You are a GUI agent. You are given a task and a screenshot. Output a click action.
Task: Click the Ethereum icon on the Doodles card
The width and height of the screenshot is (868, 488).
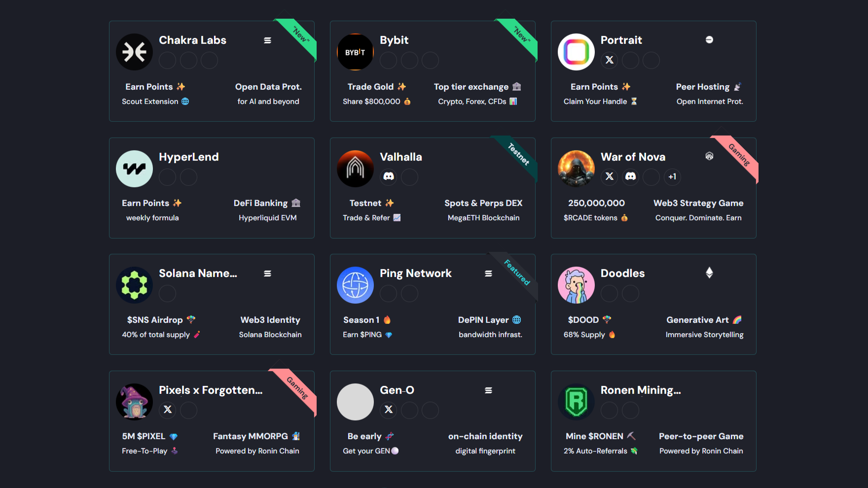pyautogui.click(x=709, y=273)
